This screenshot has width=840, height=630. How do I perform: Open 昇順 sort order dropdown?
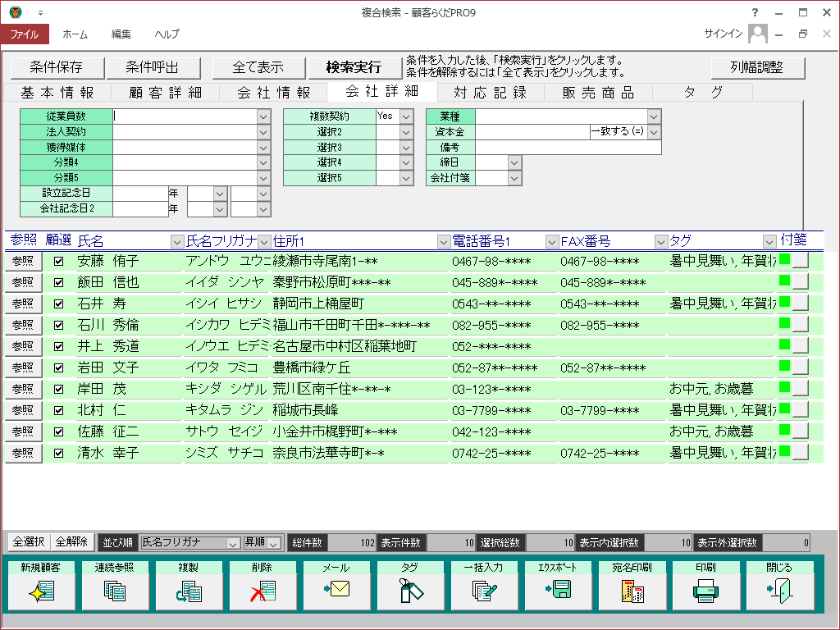click(274, 543)
